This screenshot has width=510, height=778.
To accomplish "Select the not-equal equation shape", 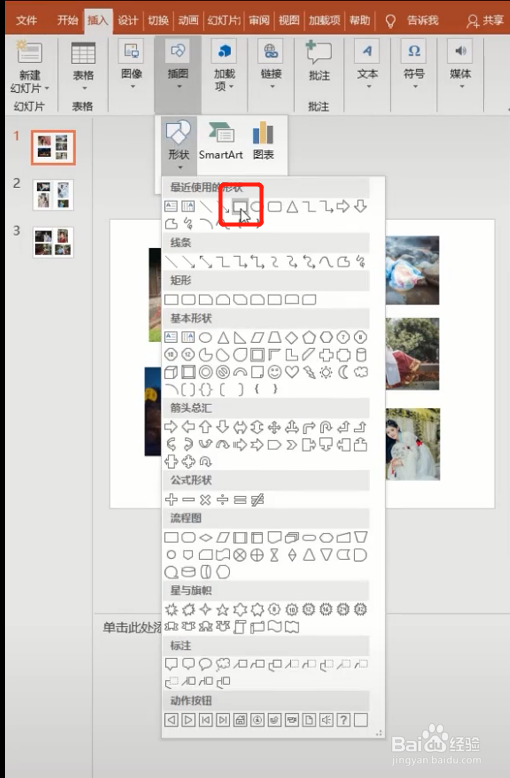I will [257, 500].
